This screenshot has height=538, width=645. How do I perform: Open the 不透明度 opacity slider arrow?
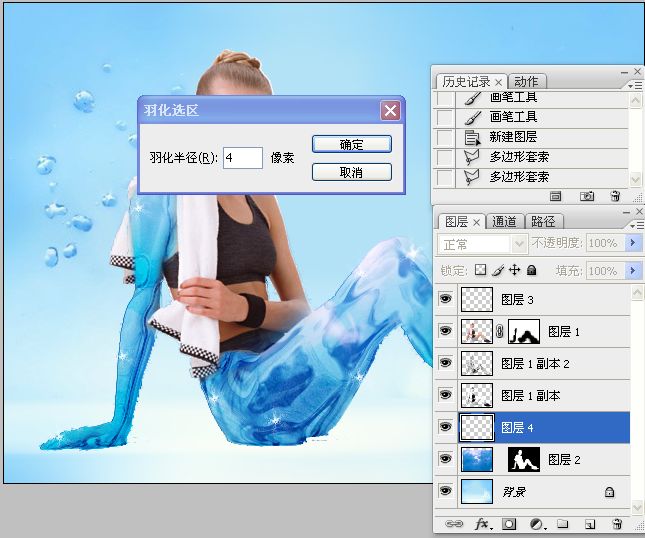pyautogui.click(x=632, y=243)
